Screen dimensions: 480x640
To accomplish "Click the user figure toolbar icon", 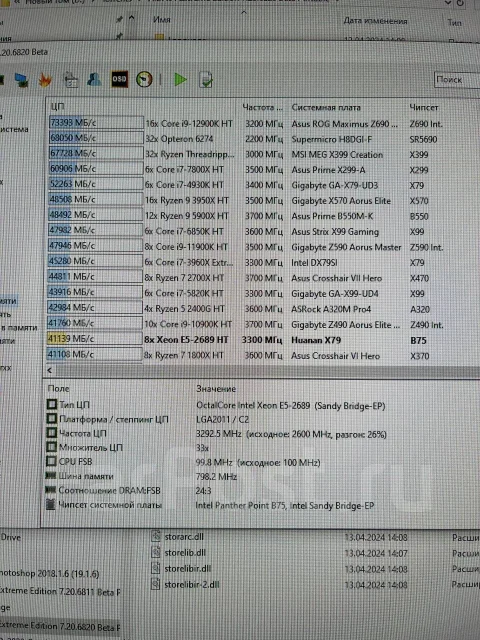I will tap(94, 79).
